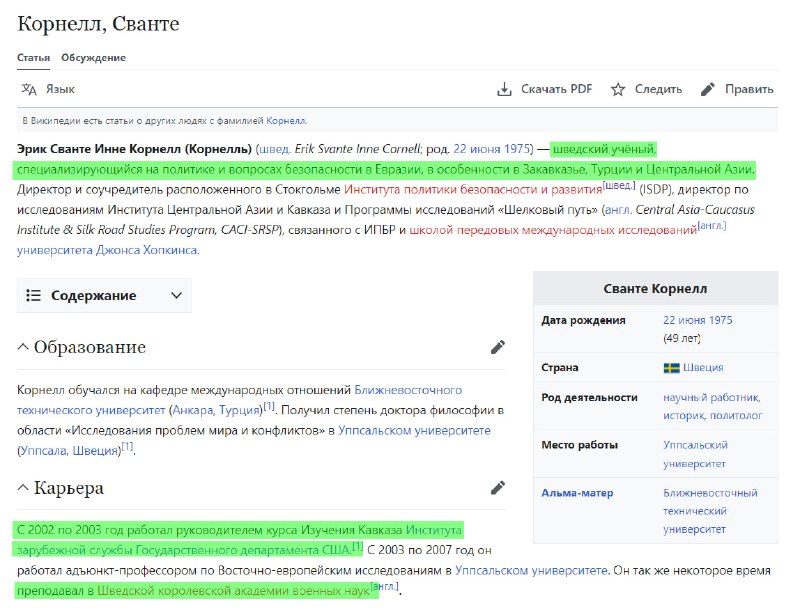The height and width of the screenshot is (610, 800).
Task: Follow the швед. language link
Action: click(x=274, y=149)
